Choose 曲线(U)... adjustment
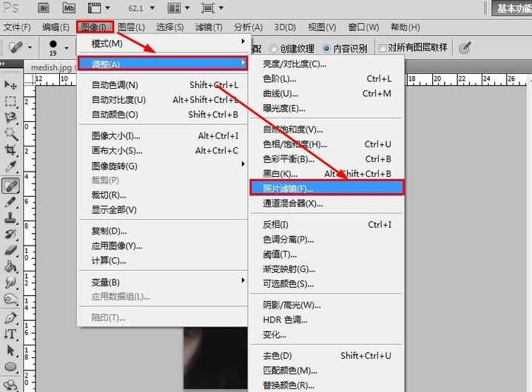This screenshot has width=532, height=392. [327, 93]
